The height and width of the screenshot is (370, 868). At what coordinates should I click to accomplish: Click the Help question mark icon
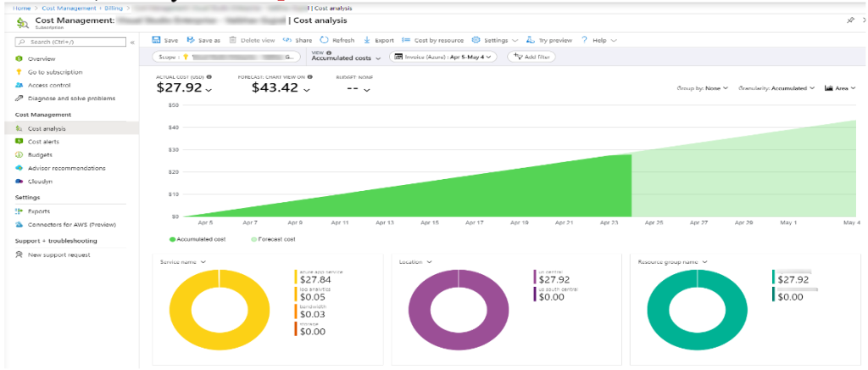[x=585, y=41]
